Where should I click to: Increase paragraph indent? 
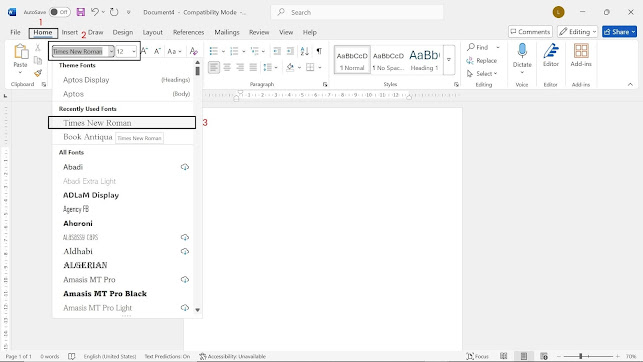290,51
